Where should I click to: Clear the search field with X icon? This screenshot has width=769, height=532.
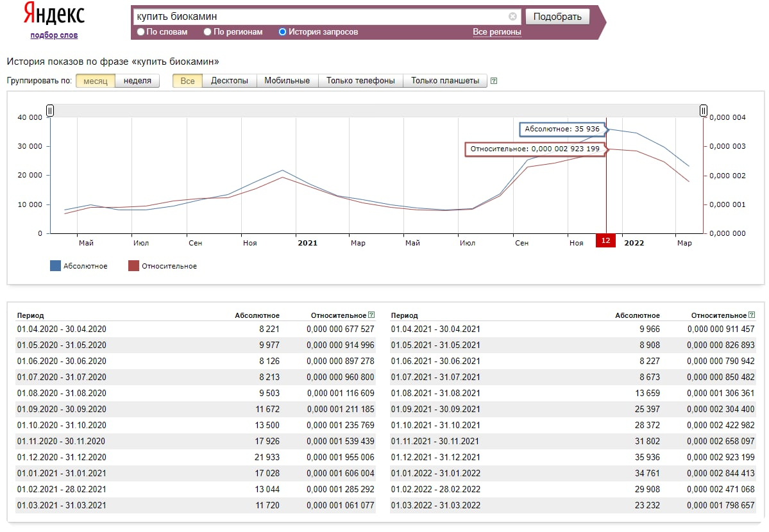pyautogui.click(x=512, y=17)
